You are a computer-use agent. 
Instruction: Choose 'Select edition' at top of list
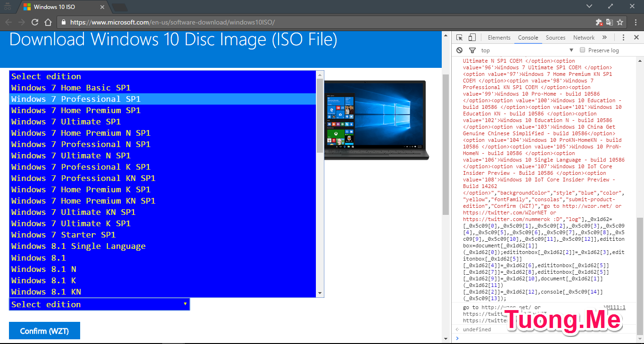point(163,76)
